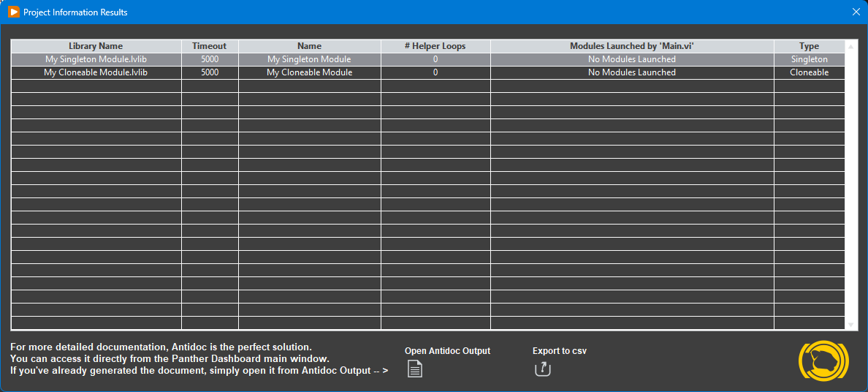Click helper loops 0 in Singleton row
The width and height of the screenshot is (868, 392).
pyautogui.click(x=435, y=59)
